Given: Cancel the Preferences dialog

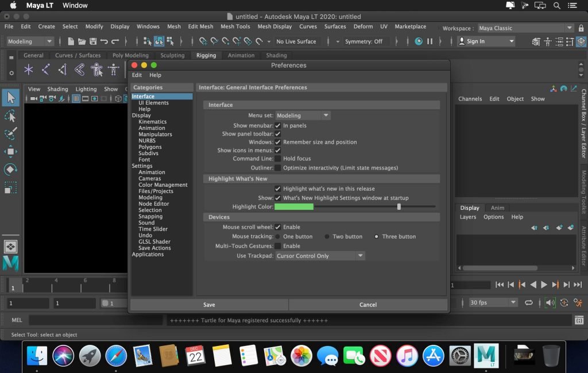Looking at the screenshot, I should click(x=367, y=305).
